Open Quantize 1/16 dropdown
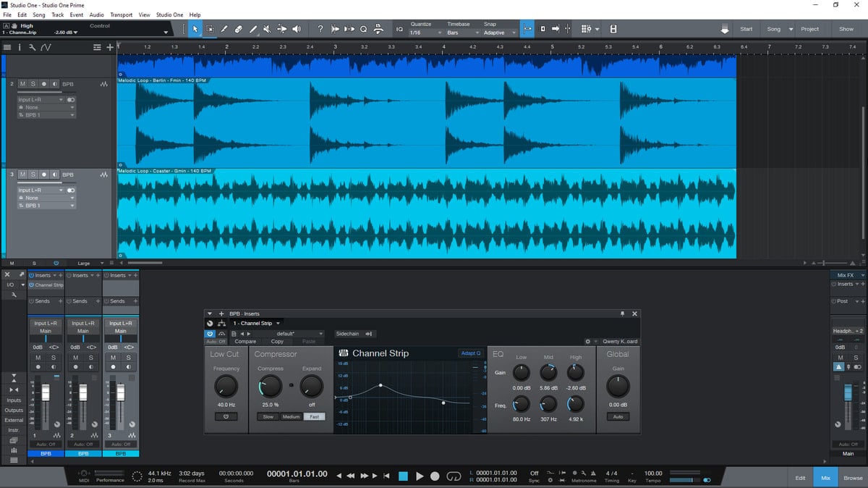The width and height of the screenshot is (868, 488). point(425,33)
